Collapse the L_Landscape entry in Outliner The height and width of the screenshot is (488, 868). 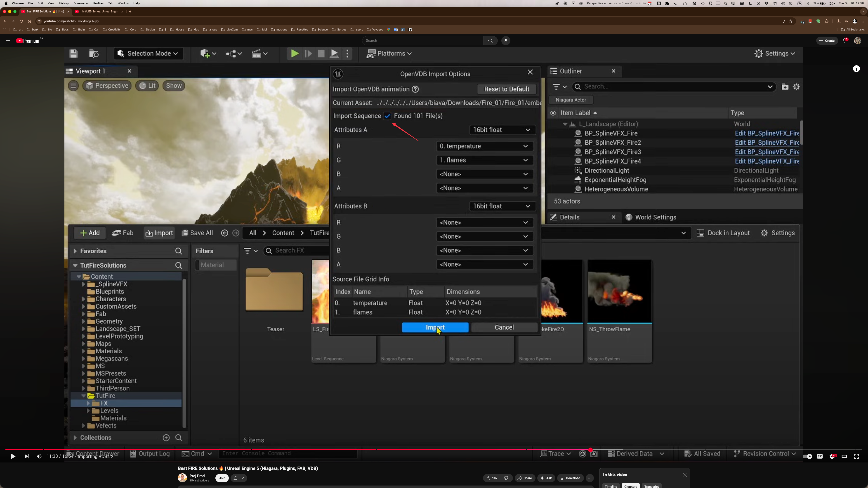click(x=565, y=124)
